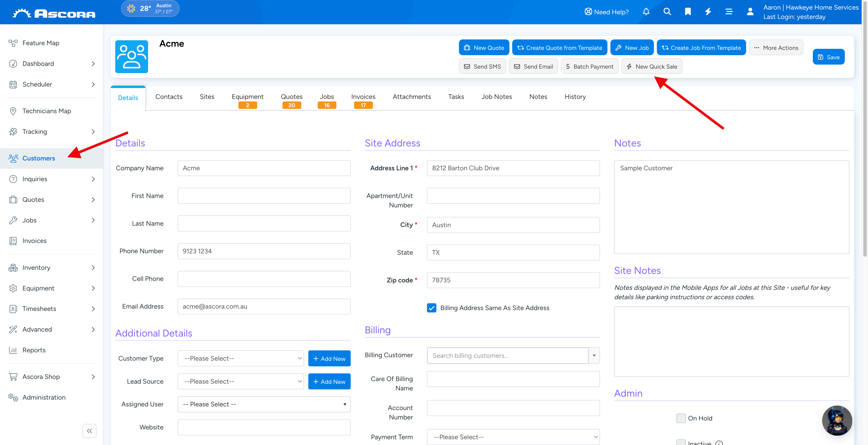Open the bookmark icon in top bar
This screenshot has height=445, width=868.
688,12
